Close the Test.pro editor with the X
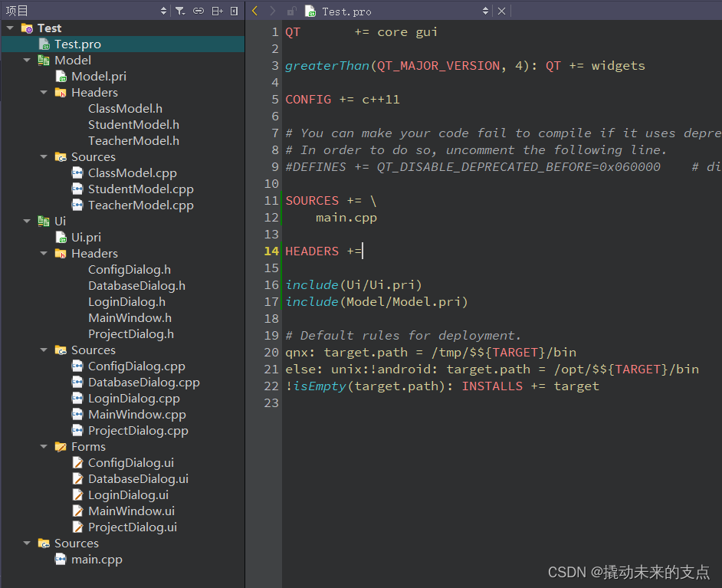Viewport: 722px width, 588px height. pos(502,11)
